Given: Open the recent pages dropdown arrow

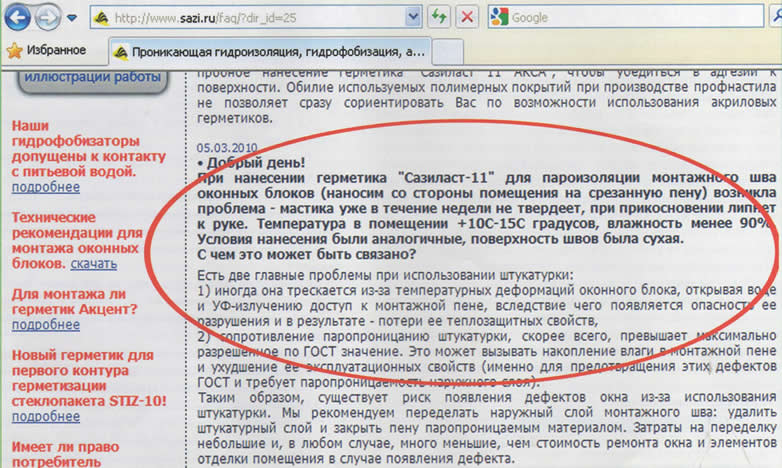Looking at the screenshot, I should [72, 18].
